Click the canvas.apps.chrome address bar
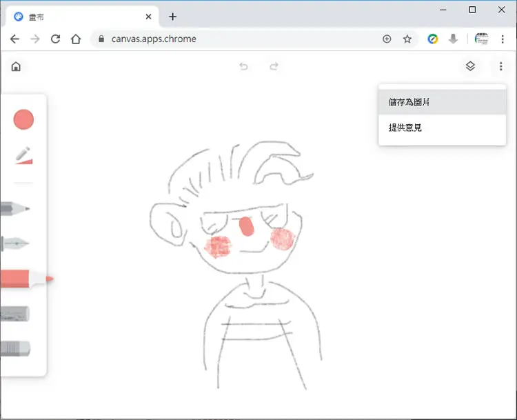This screenshot has width=517, height=420. [x=237, y=39]
